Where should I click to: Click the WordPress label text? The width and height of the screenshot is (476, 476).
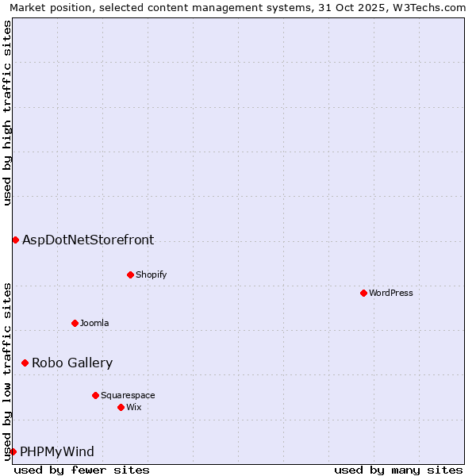391,293
